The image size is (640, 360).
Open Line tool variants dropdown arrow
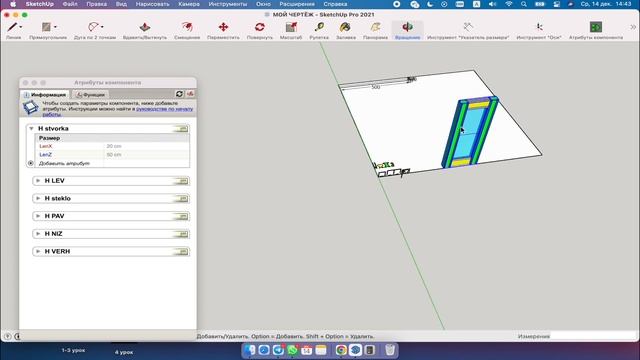(20, 27)
